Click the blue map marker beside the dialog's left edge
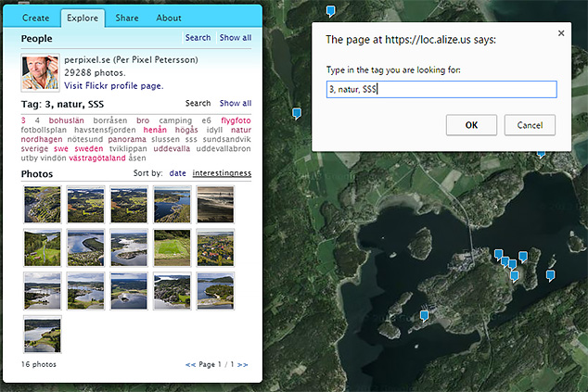The height and width of the screenshot is (392, 588). point(297,113)
